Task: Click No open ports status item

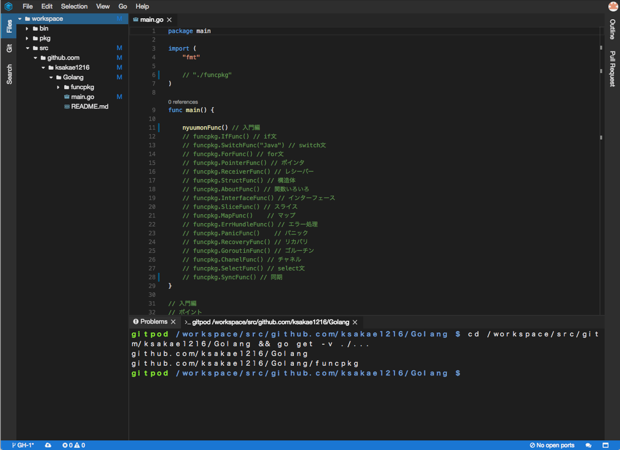Action: coord(552,445)
